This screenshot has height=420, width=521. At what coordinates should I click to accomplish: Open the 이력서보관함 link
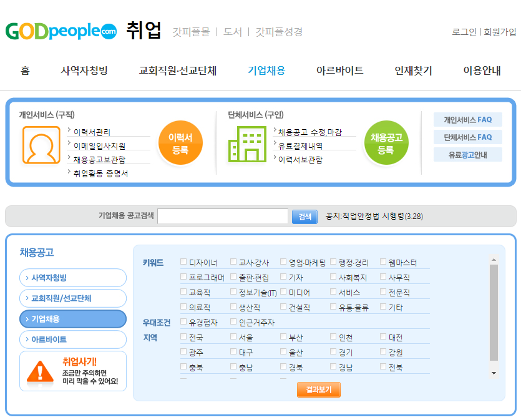300,160
